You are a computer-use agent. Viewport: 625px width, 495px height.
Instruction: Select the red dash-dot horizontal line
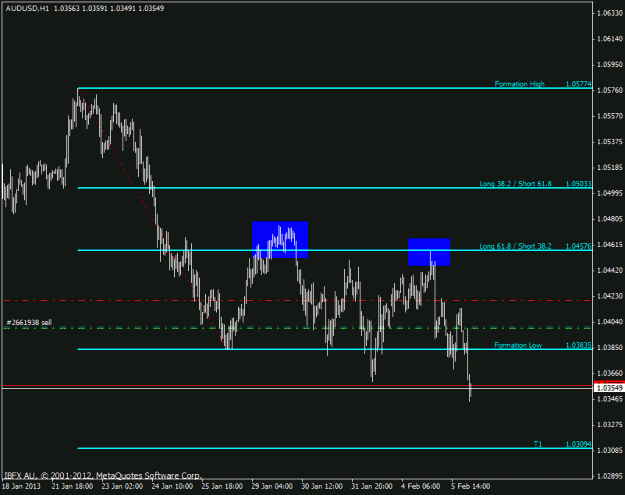297,300
